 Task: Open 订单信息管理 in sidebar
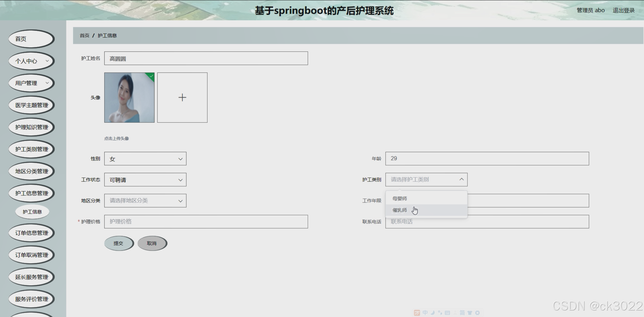[x=31, y=233]
